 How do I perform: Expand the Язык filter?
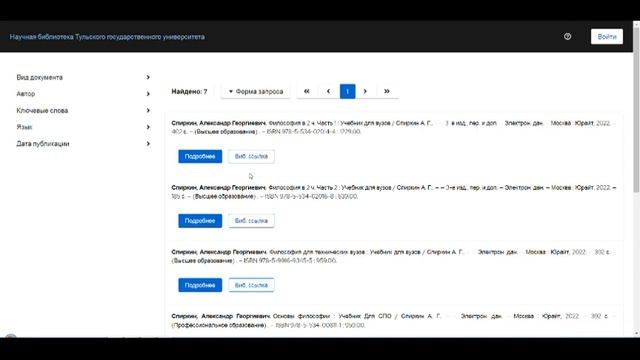[x=83, y=127]
